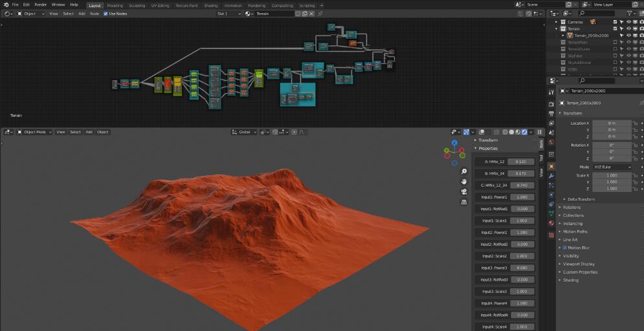Click the viewport pan hand icon
This screenshot has height=331, width=644.
click(x=463, y=181)
